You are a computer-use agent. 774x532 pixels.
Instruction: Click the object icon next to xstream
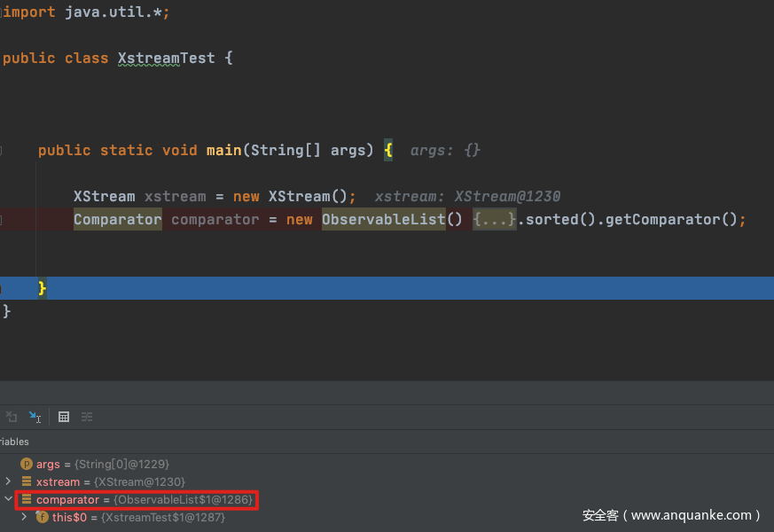[27, 481]
